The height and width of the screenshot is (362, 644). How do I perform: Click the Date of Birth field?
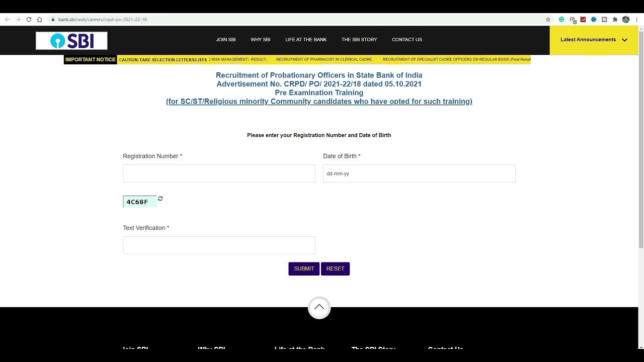click(419, 173)
